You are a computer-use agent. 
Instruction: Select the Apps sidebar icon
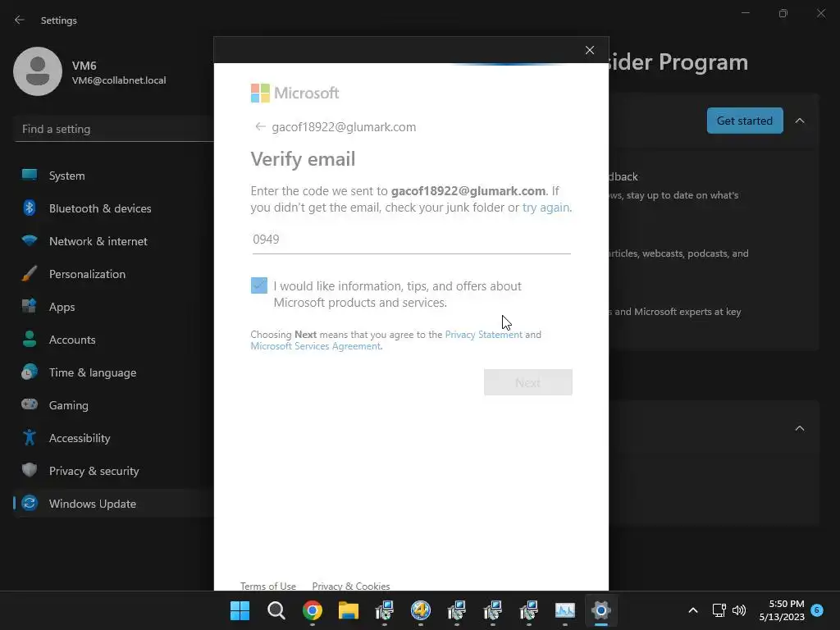[30, 307]
